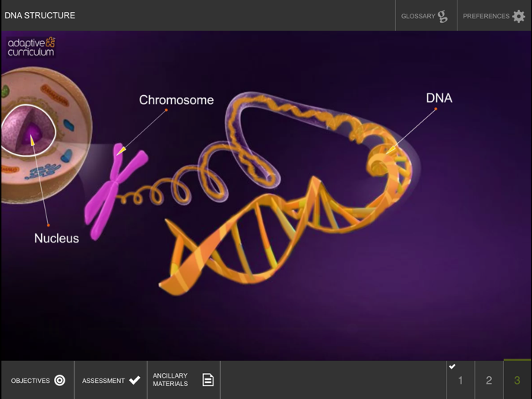
Task: Open Preferences with the gear icon
Action: (x=518, y=16)
